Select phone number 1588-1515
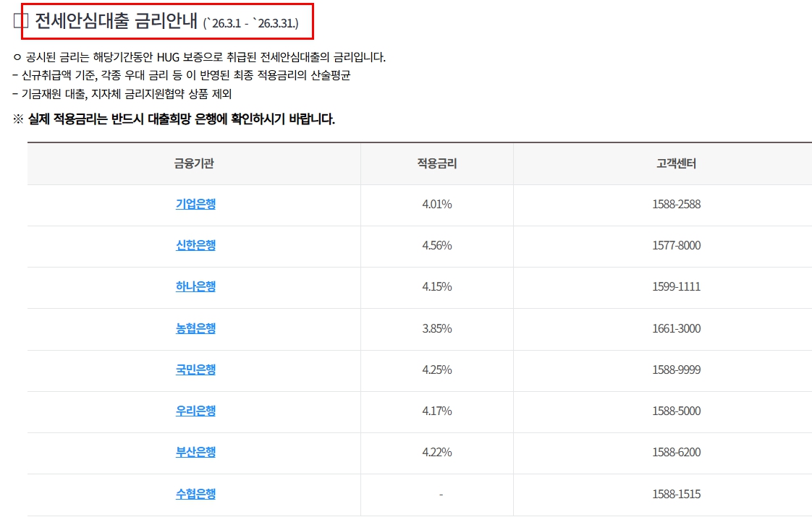Viewport: 812px width, 517px height. [x=677, y=494]
